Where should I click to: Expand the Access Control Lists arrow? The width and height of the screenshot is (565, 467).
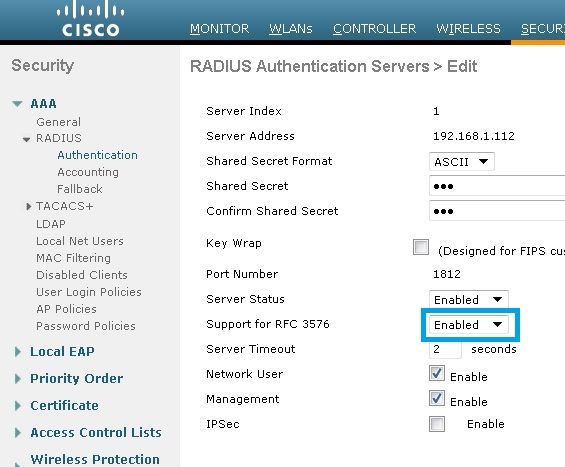(17, 433)
